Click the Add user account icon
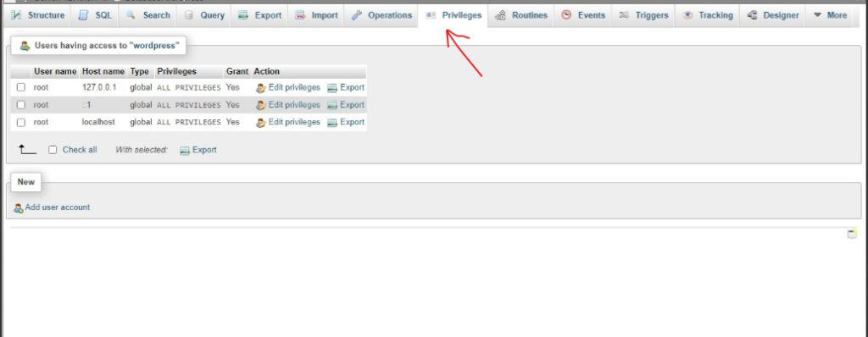 pyautogui.click(x=19, y=208)
